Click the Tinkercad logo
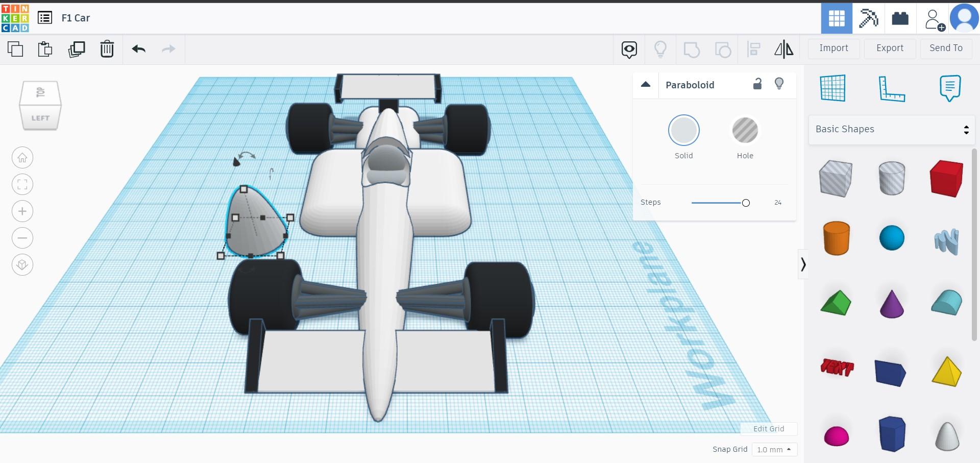 coord(15,18)
